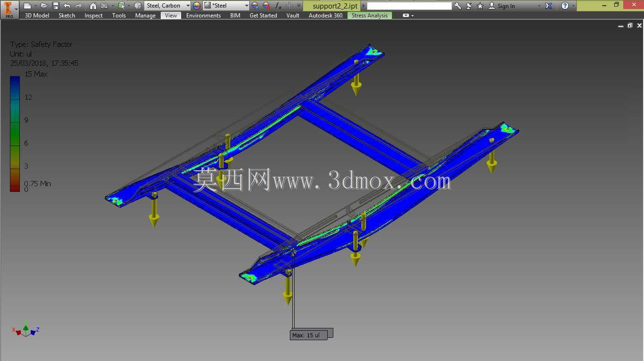Image resolution: width=644 pixels, height=361 pixels.
Task: Expand ribbon display options arrow
Action: tap(413, 16)
